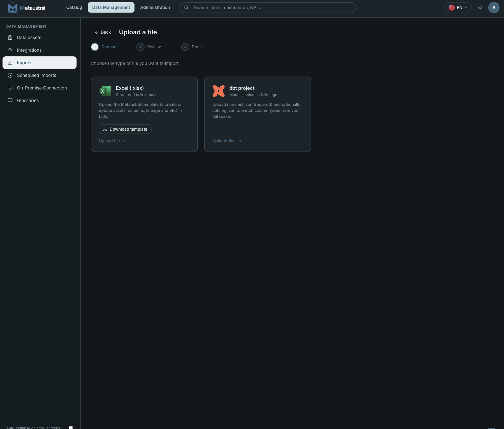
Task: Click the Back button
Action: click(x=103, y=32)
